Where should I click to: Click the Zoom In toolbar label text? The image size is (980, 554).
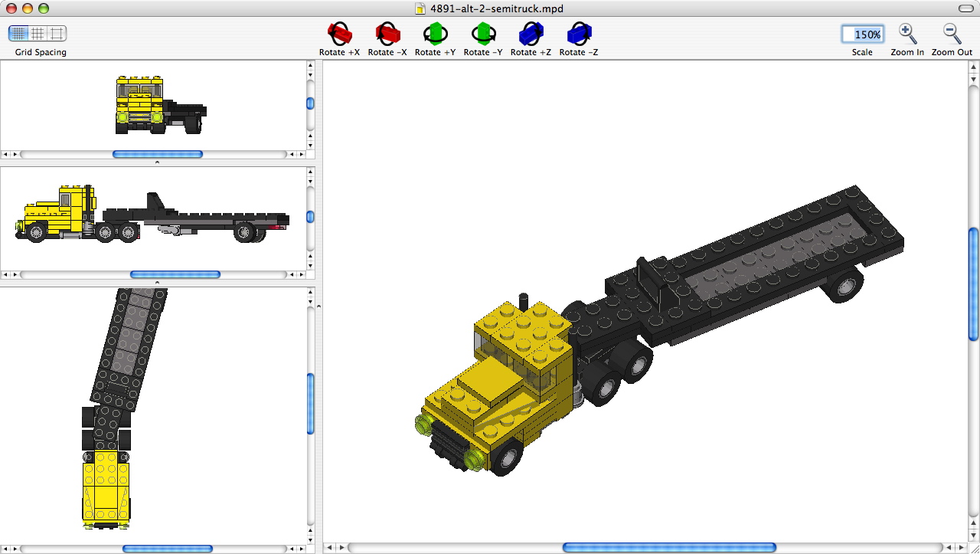tap(907, 52)
